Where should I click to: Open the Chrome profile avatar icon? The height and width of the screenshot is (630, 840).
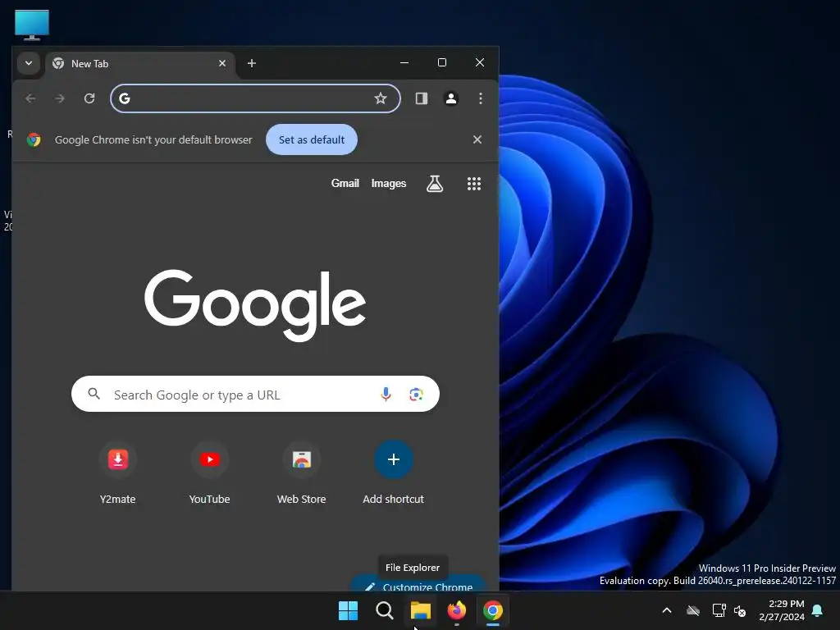(451, 98)
